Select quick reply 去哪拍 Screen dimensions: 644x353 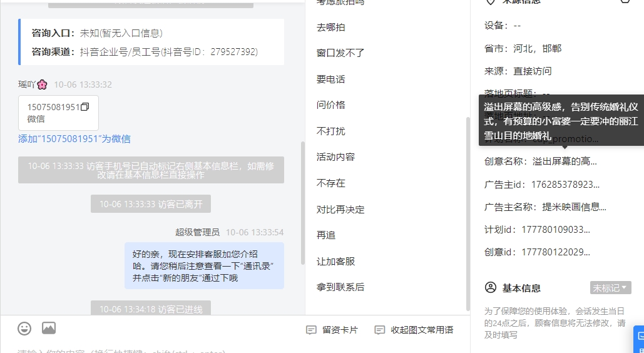pos(330,28)
